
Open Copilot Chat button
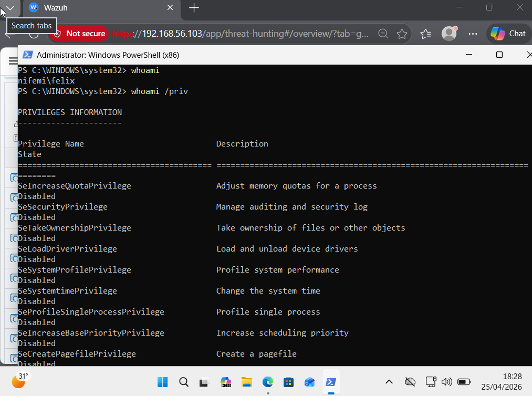pos(508,34)
